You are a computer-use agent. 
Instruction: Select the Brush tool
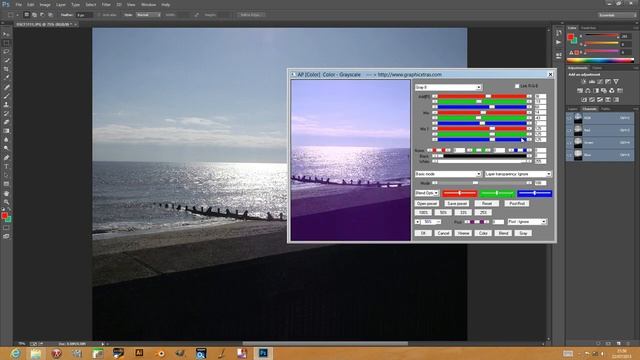coord(6,96)
